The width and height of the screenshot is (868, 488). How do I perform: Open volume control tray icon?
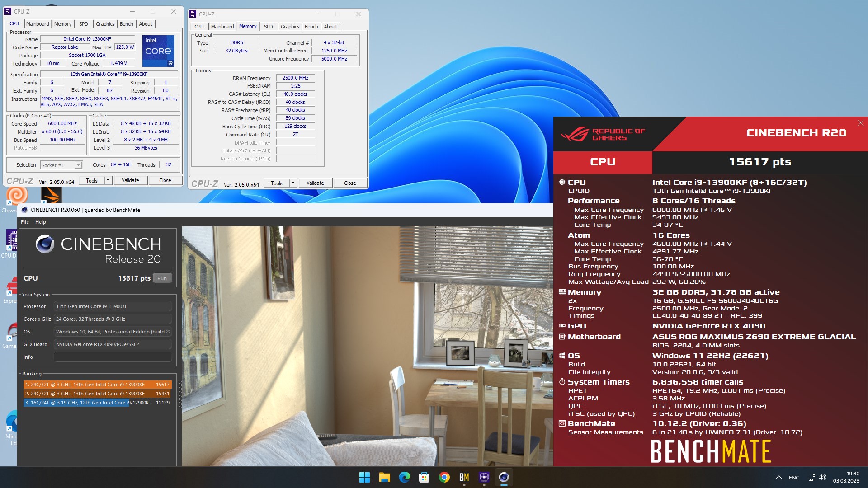[822, 477]
